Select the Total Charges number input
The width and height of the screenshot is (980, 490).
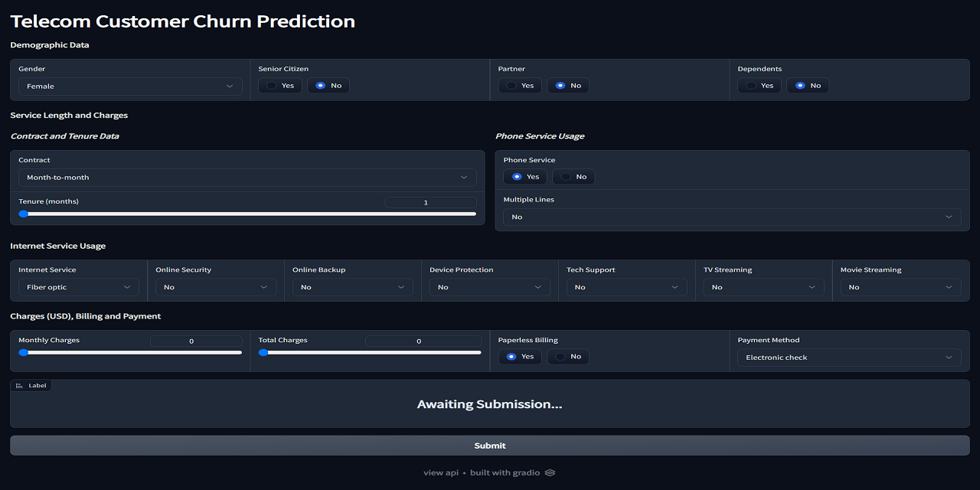423,340
